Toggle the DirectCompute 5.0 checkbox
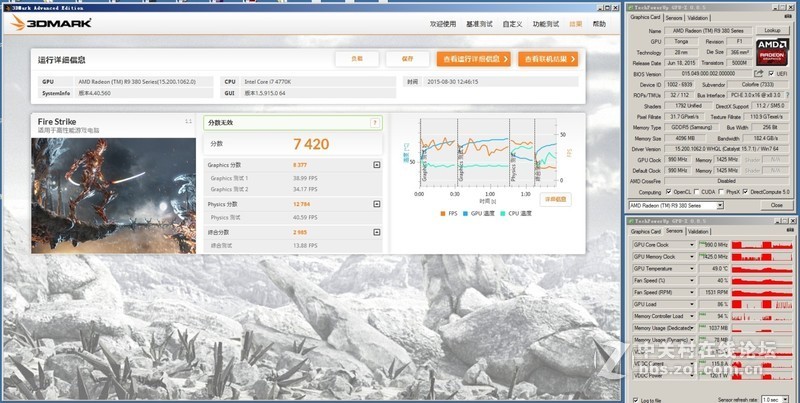Viewport: 800px width, 403px height. [745, 192]
